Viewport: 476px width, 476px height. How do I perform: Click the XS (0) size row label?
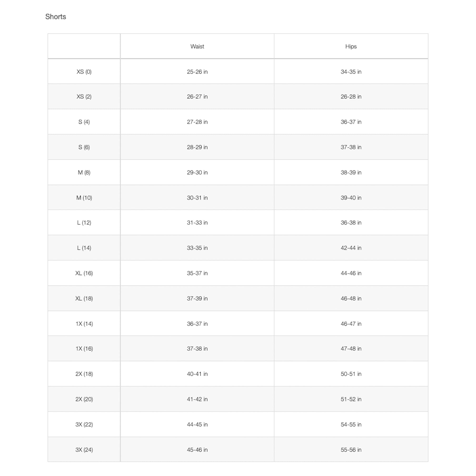[x=84, y=72]
